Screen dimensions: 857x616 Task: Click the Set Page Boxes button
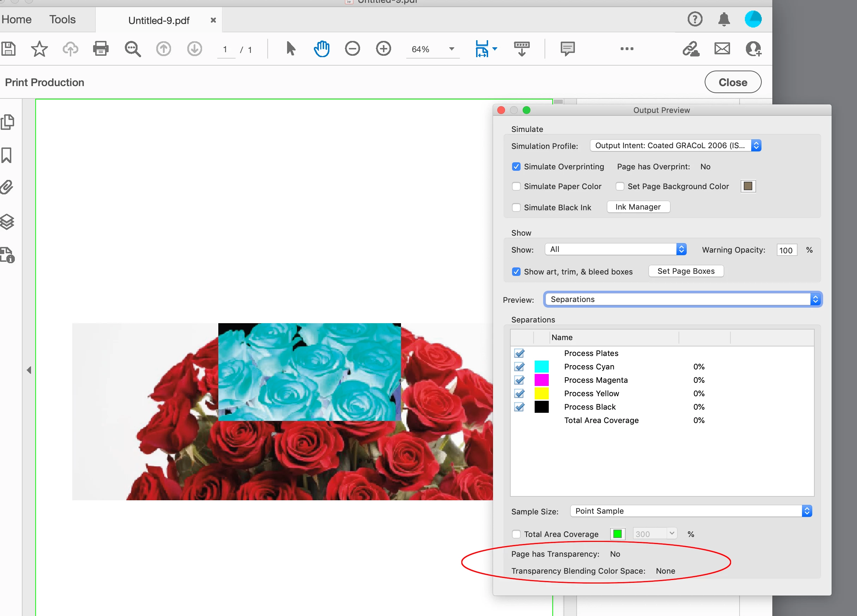(x=686, y=271)
